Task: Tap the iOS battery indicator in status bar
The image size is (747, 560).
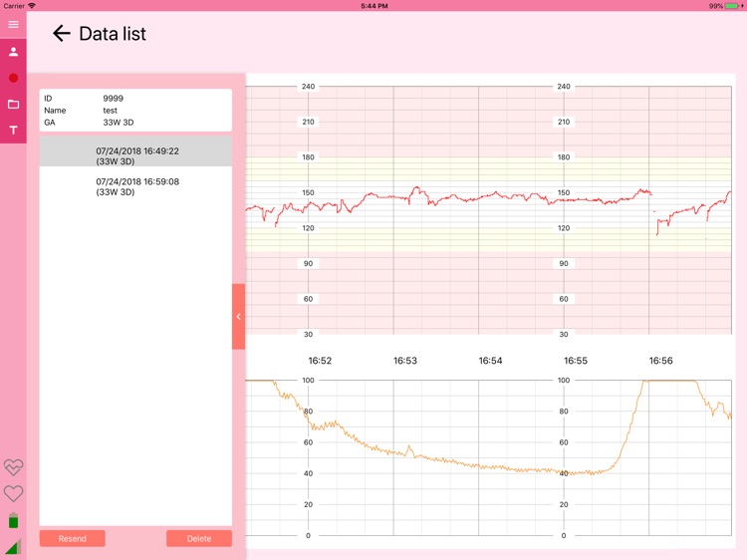Action: tap(732, 6)
